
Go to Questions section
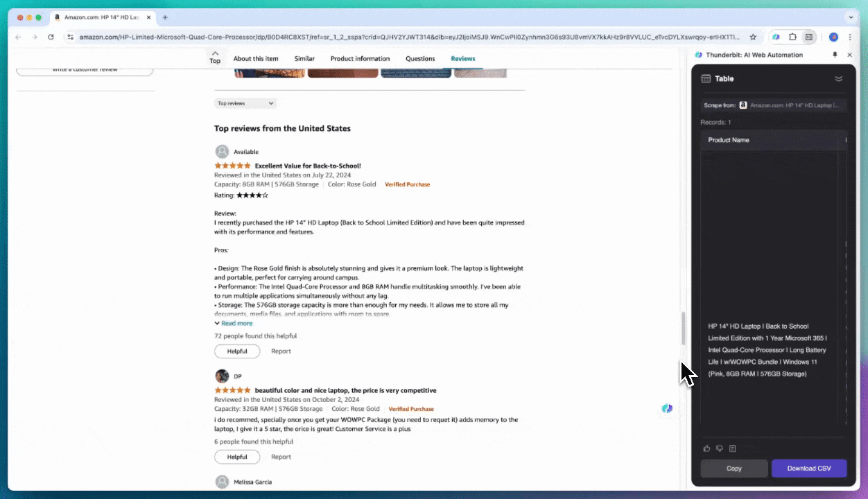420,59
